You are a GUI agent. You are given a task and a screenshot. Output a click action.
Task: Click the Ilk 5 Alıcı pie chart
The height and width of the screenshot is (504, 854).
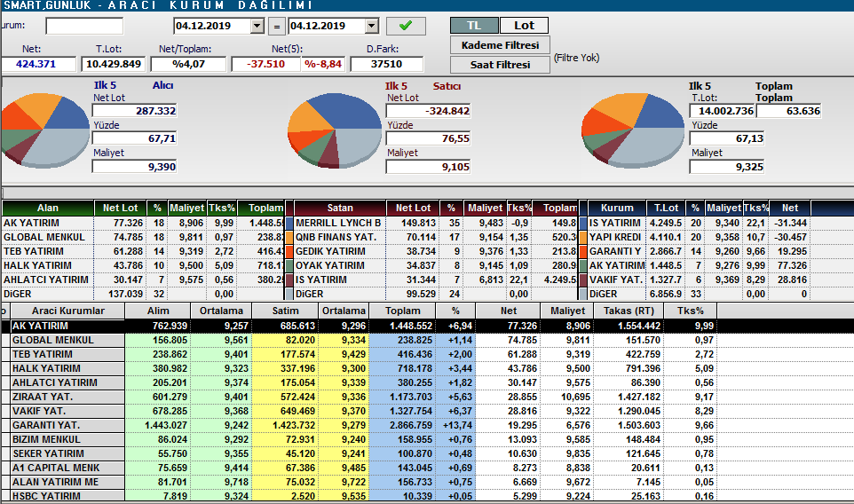[x=43, y=130]
